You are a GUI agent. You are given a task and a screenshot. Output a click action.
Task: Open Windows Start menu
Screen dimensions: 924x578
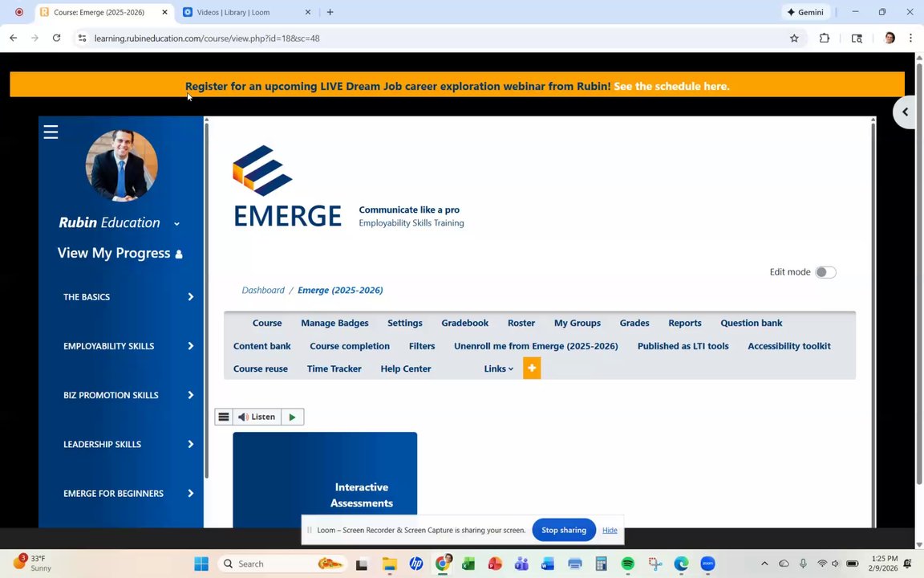point(201,564)
